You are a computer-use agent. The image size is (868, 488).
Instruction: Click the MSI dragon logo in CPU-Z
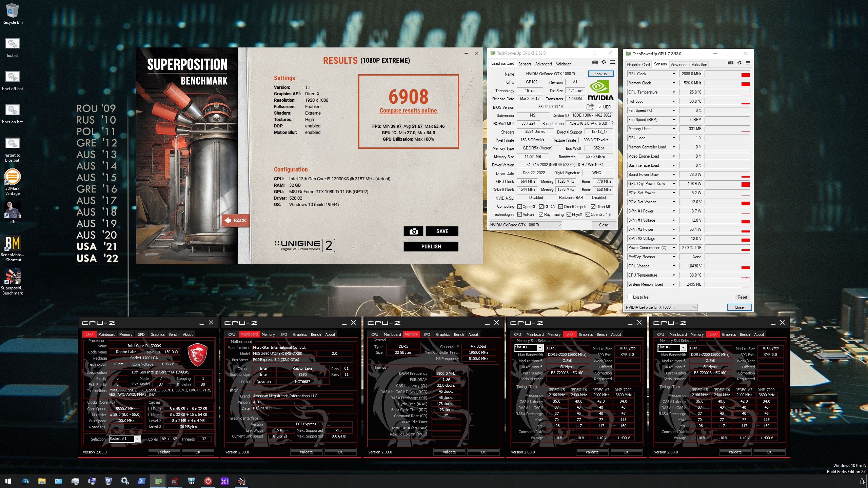coord(197,354)
